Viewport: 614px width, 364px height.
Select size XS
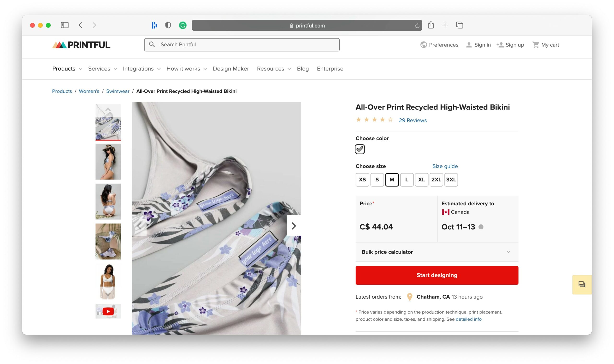[x=362, y=179]
